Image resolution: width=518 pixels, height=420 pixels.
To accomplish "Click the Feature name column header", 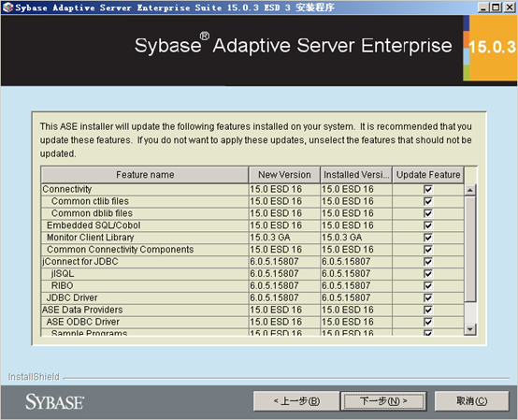I will point(145,175).
